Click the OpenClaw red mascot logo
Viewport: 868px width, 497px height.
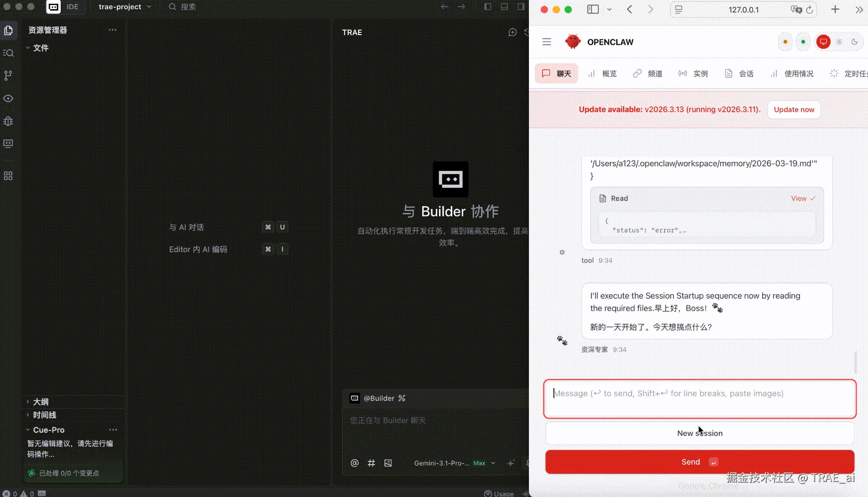(x=573, y=41)
